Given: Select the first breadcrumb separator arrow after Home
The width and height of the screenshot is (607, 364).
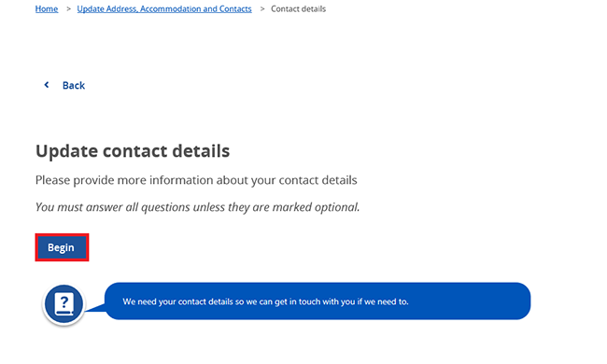Looking at the screenshot, I should (x=68, y=8).
